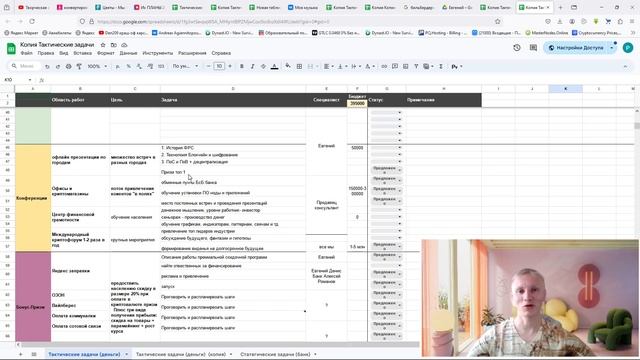
Task: Open the PQ.Hosting - Billing bookmark
Action: 443,33
